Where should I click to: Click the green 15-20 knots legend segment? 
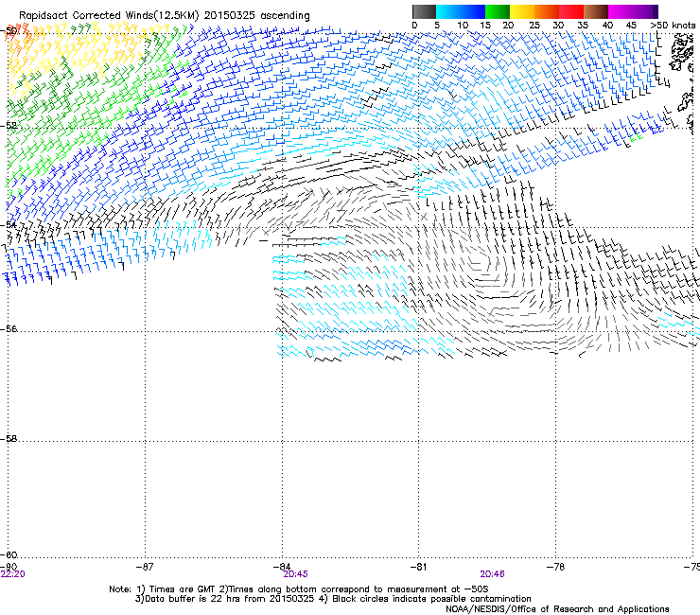click(x=498, y=11)
